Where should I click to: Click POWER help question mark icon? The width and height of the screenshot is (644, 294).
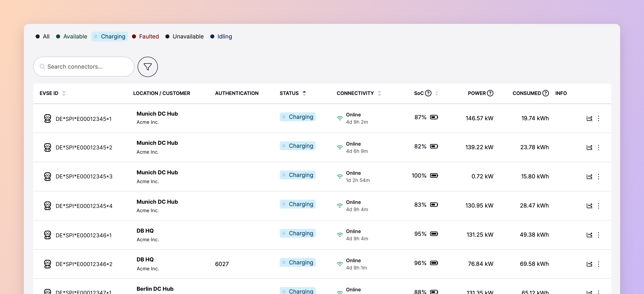(x=490, y=93)
